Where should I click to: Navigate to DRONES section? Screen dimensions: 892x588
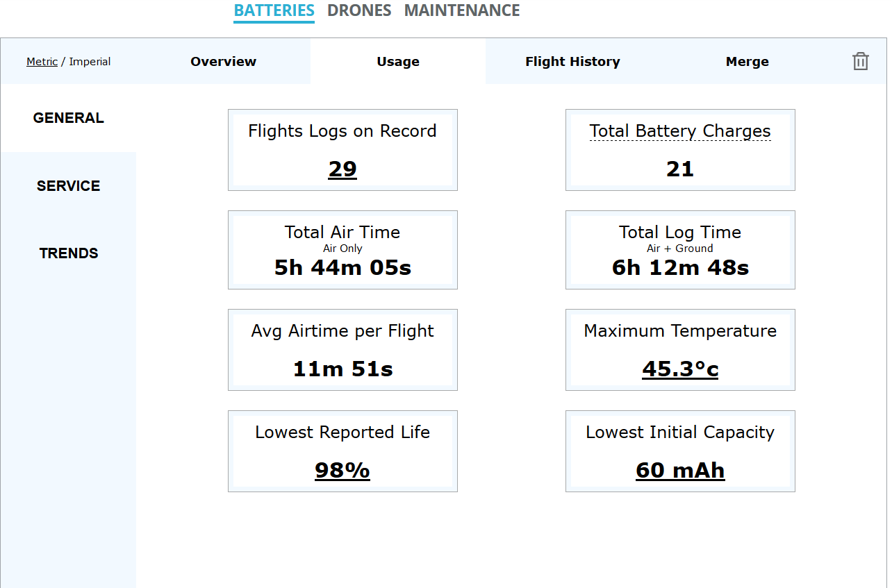click(x=359, y=11)
